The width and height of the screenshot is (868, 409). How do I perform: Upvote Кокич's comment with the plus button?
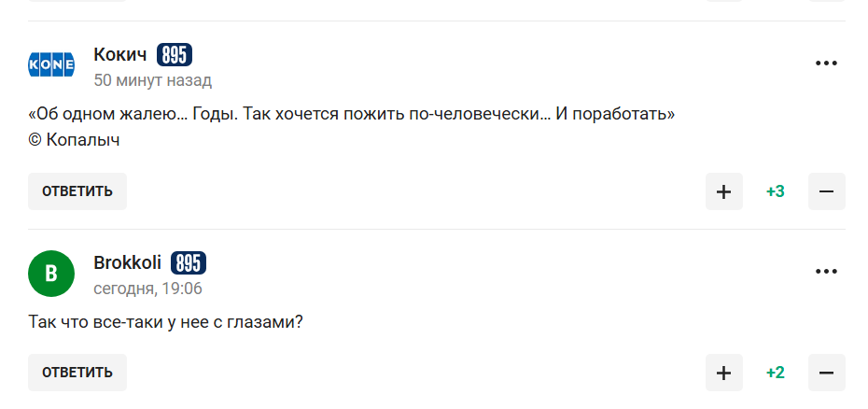pos(723,191)
